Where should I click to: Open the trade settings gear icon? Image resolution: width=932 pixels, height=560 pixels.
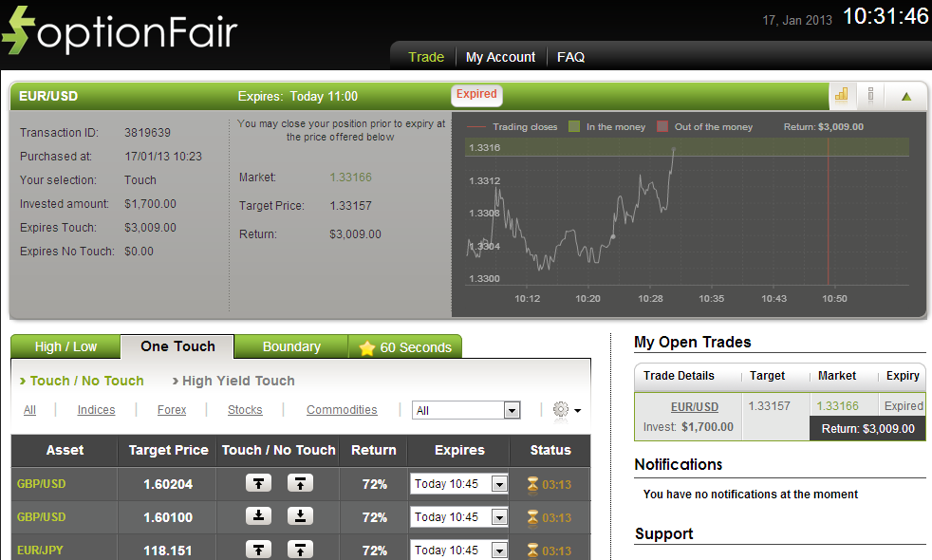[x=559, y=409]
